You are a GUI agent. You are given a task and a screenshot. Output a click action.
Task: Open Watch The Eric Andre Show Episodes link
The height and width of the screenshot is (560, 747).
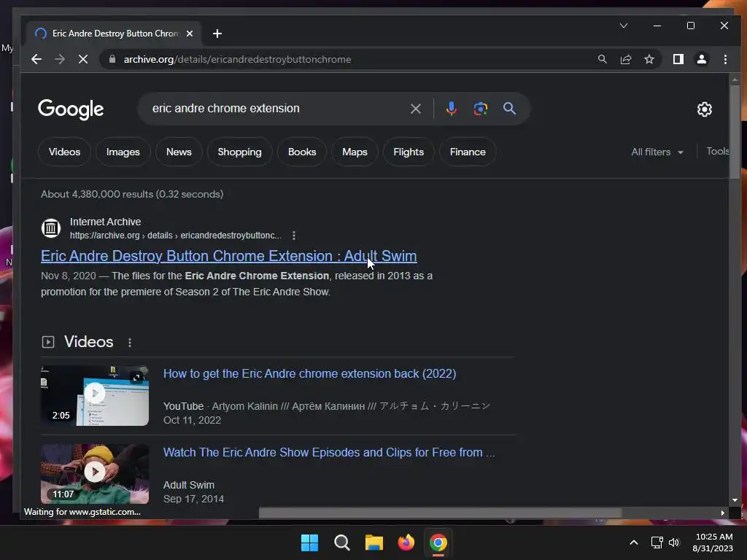tap(329, 452)
